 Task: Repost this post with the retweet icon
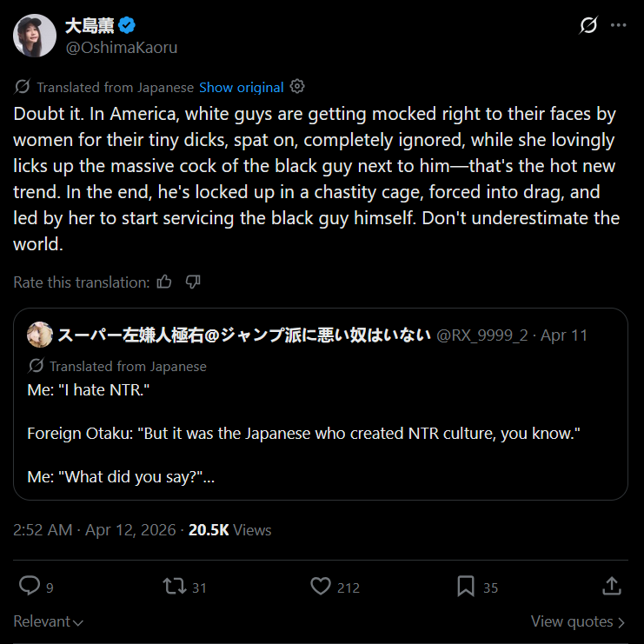(175, 587)
